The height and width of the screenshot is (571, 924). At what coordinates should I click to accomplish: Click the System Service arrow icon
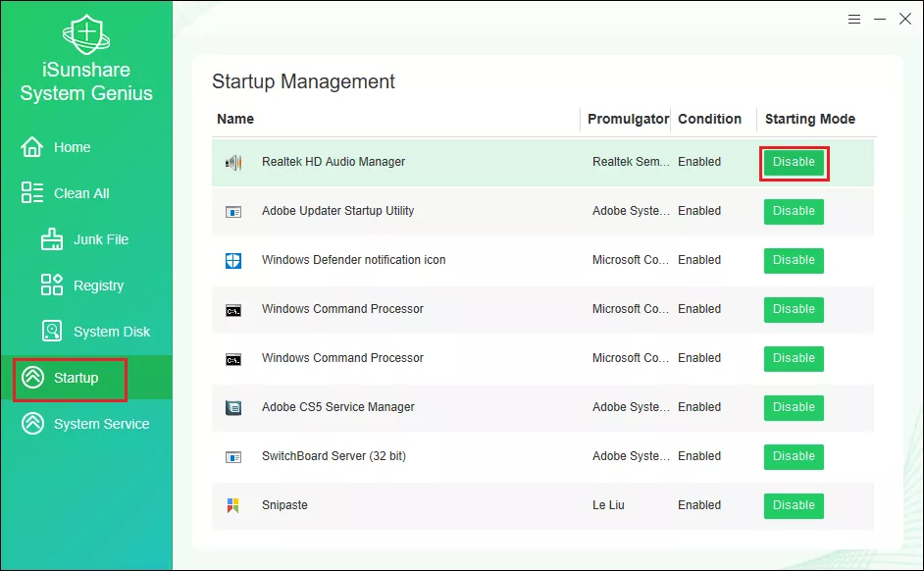(33, 423)
